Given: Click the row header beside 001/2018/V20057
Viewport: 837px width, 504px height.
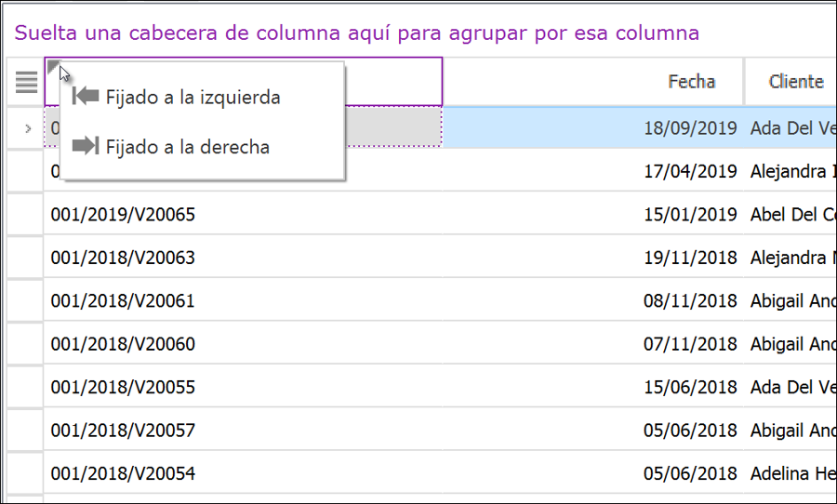Looking at the screenshot, I should [24, 430].
